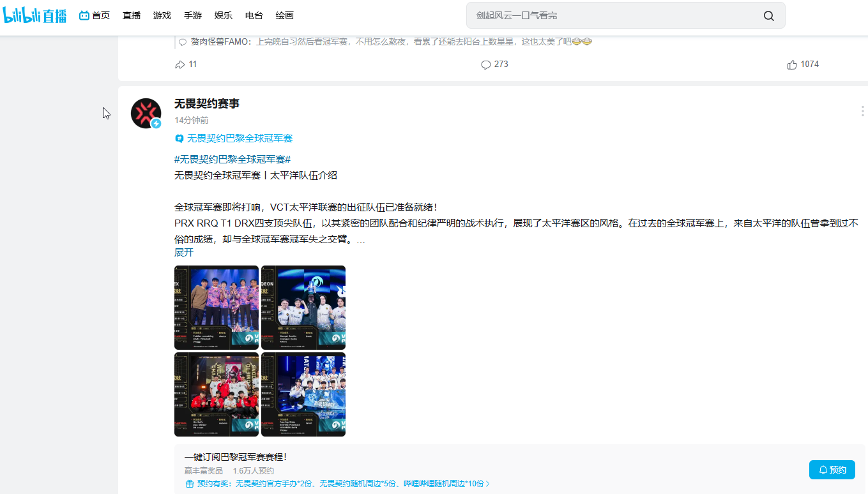The image size is (868, 494).
Task: Click the bilibili直播 logo
Action: point(35,15)
